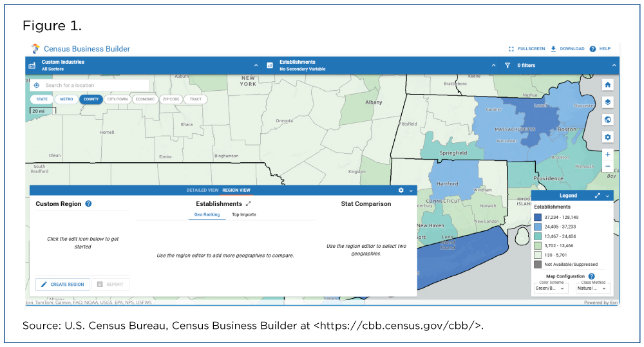Click Custom Region help icon
Viewport: 644px width, 347px height.
(x=88, y=203)
